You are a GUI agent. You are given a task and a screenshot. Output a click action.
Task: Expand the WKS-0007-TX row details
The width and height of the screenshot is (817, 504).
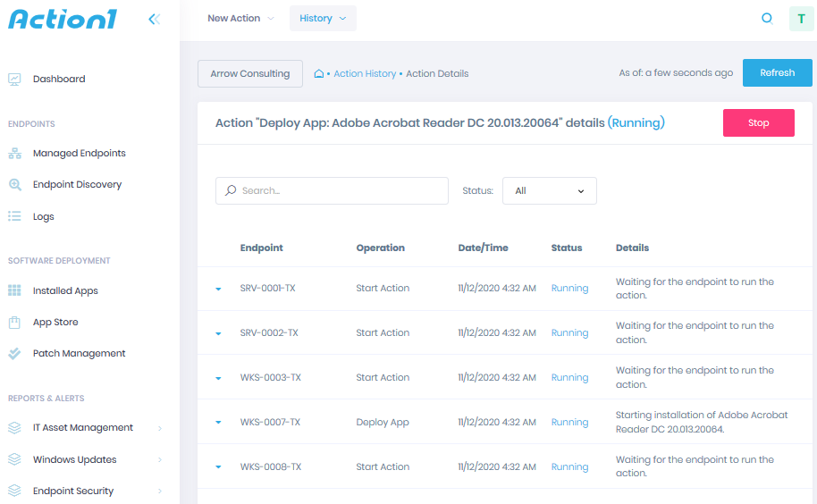point(218,423)
